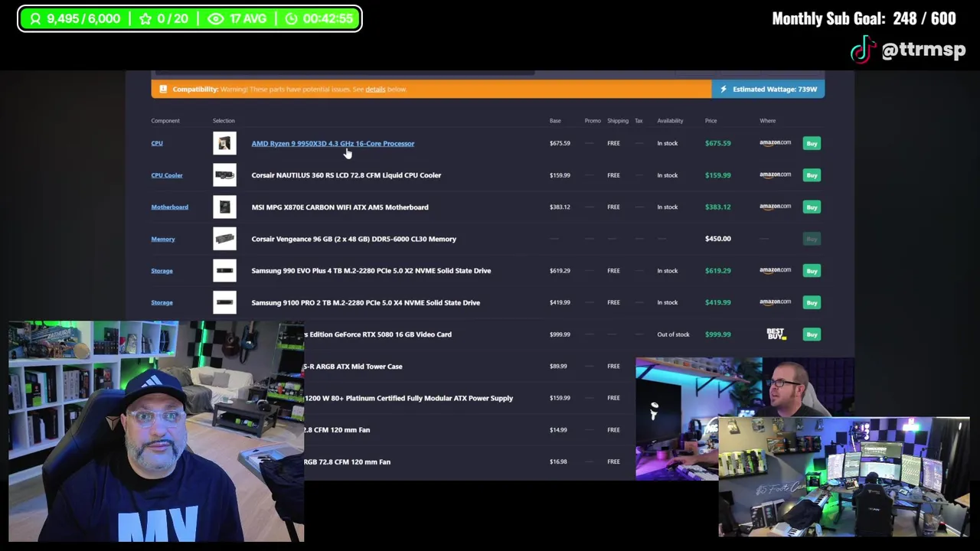Open MSI MPG X870E CARBON WIFI link
The height and width of the screenshot is (551, 980).
pos(340,207)
